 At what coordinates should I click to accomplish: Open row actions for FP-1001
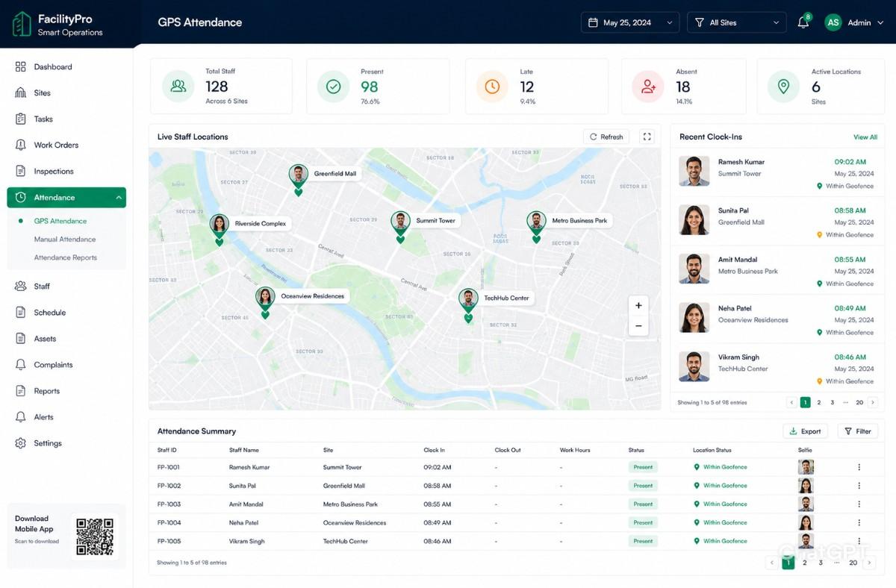click(859, 467)
